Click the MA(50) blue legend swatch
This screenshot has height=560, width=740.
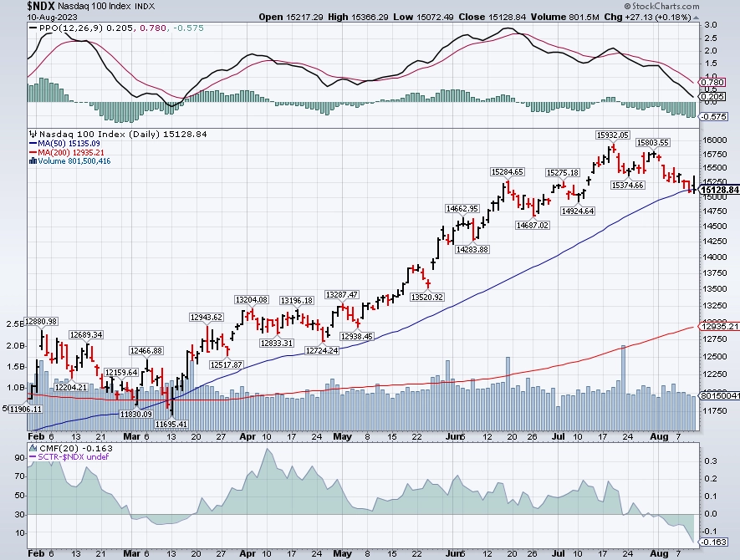33,144
